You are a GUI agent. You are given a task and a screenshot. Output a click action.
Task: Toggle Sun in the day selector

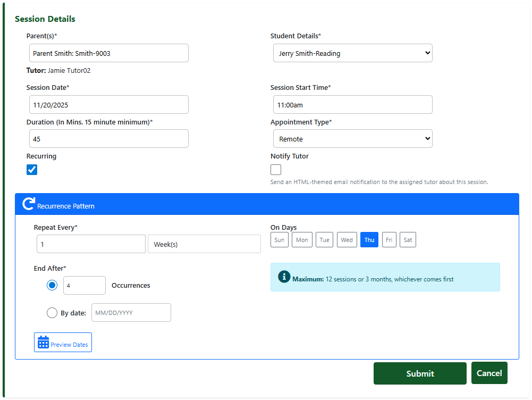279,240
